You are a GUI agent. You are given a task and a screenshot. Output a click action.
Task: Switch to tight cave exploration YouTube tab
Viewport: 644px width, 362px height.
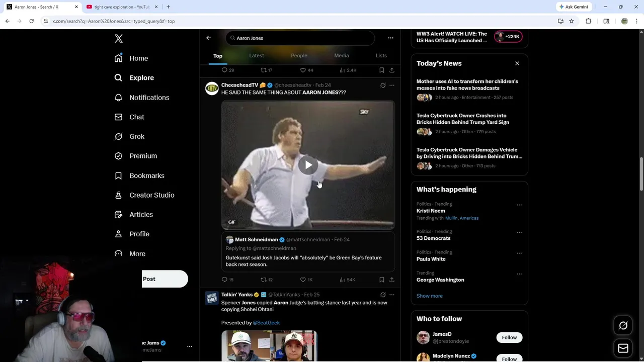122,7
